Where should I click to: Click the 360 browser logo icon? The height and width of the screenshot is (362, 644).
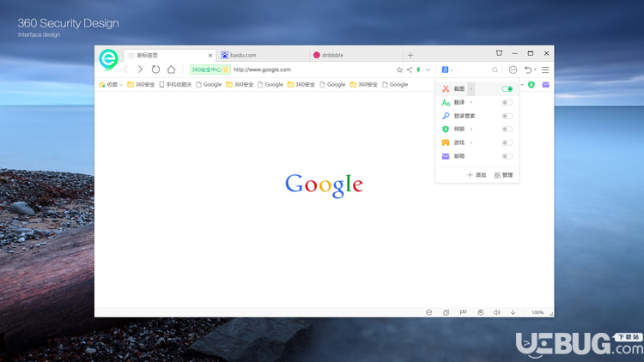pyautogui.click(x=108, y=59)
